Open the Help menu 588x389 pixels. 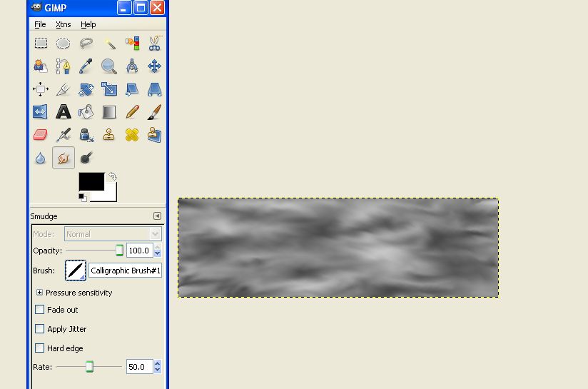click(88, 24)
